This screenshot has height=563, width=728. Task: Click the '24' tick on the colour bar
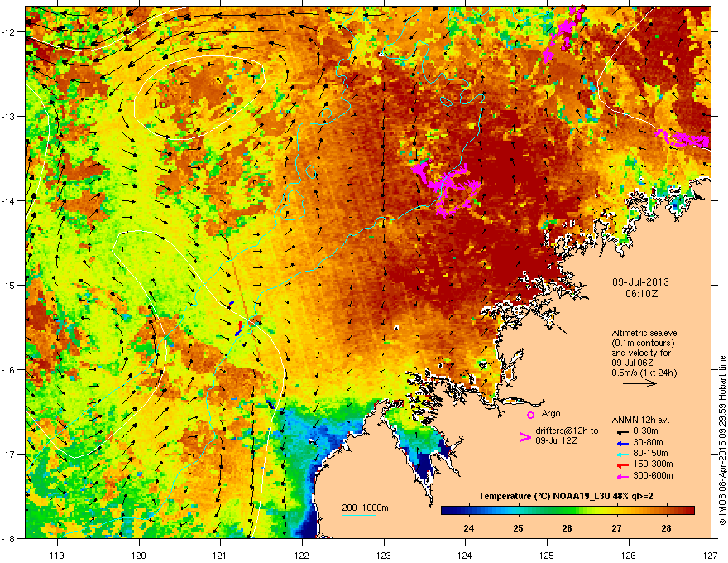click(468, 528)
